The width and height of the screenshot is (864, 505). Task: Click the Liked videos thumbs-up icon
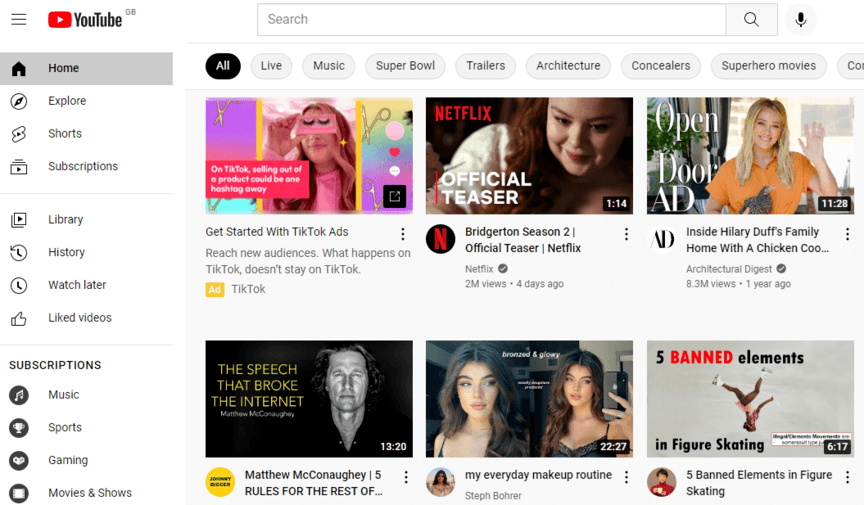[19, 318]
